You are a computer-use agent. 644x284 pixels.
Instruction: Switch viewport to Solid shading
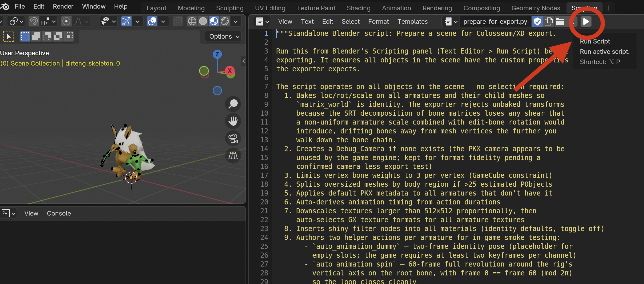coord(203,21)
